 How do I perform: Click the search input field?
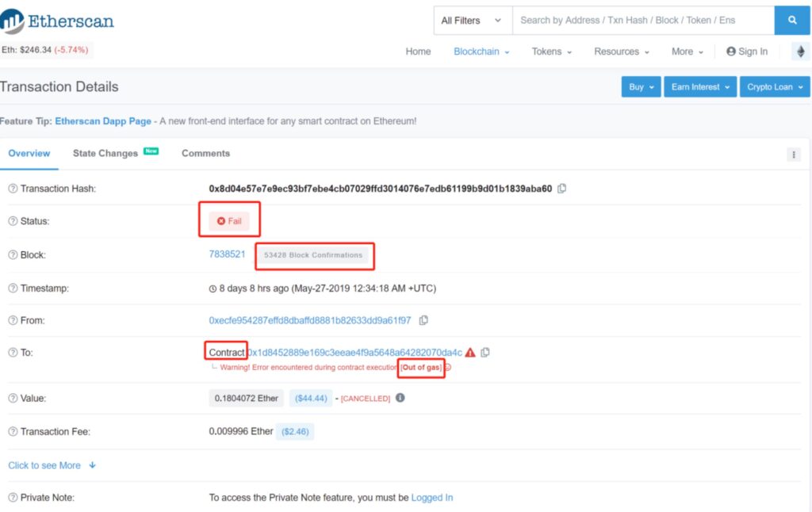pyautogui.click(x=644, y=20)
